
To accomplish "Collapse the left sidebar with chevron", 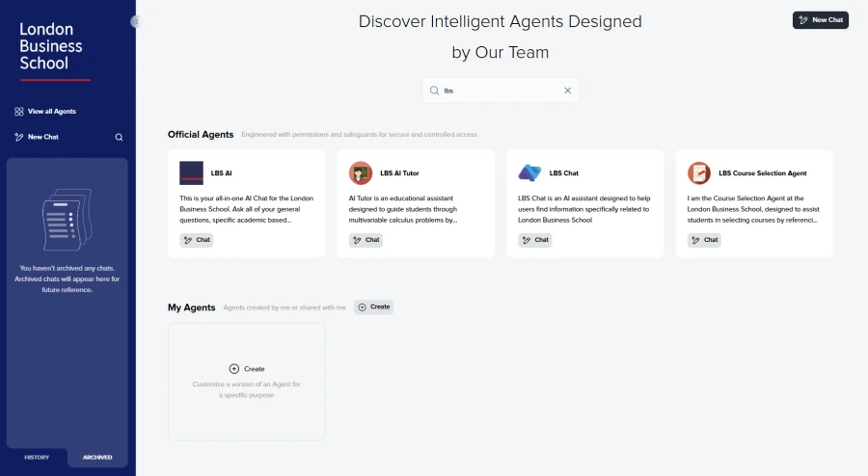I will click(136, 21).
